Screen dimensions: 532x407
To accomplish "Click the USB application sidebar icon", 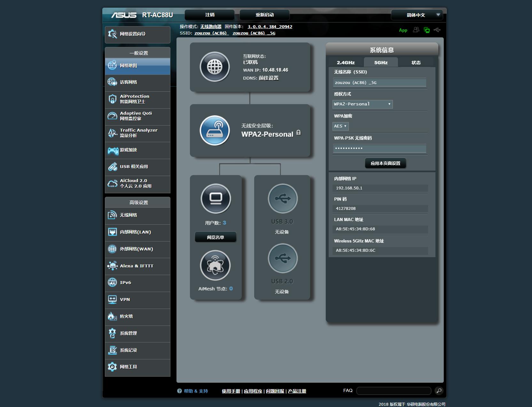I will [112, 166].
